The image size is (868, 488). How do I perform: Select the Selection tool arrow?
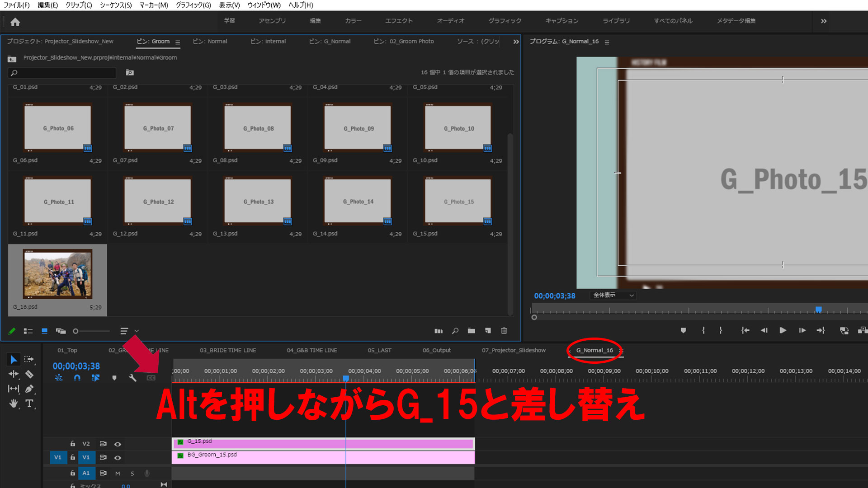14,359
